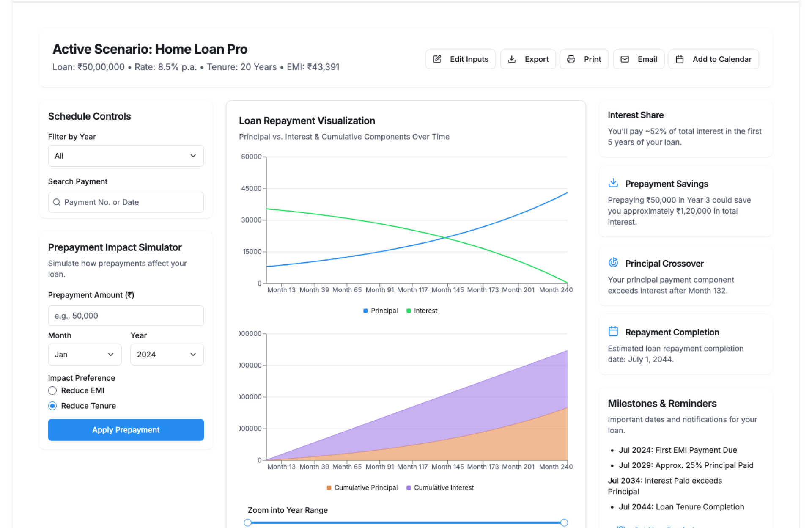Toggle Cumulative Interest legend entry

pos(440,487)
